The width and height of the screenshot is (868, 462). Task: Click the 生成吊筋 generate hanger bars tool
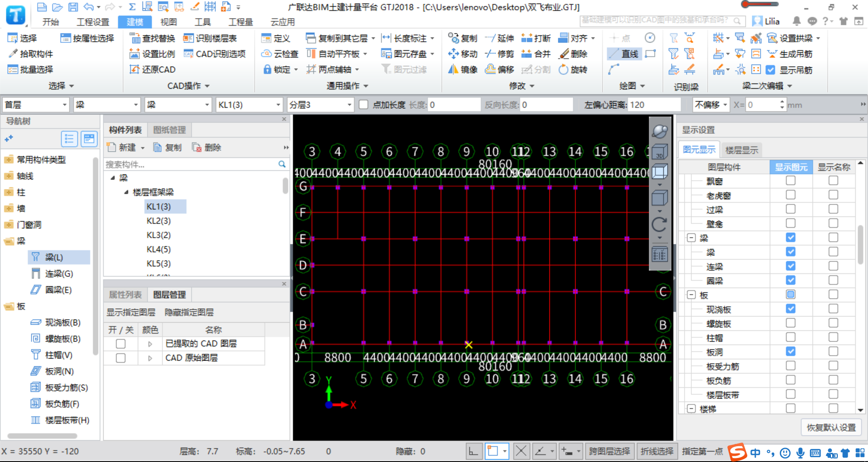pos(790,54)
